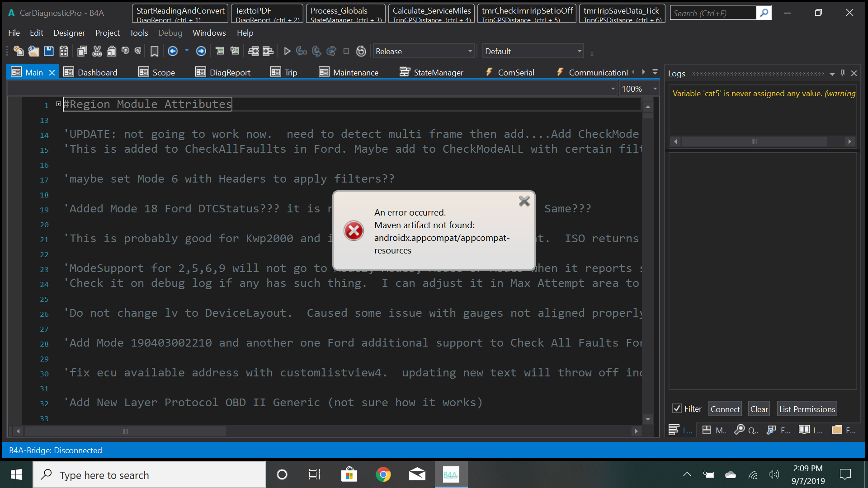Open the Project menu

click(107, 33)
